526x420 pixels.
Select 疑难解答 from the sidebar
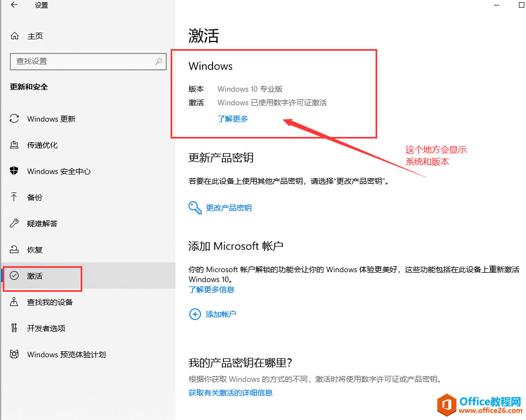click(43, 224)
